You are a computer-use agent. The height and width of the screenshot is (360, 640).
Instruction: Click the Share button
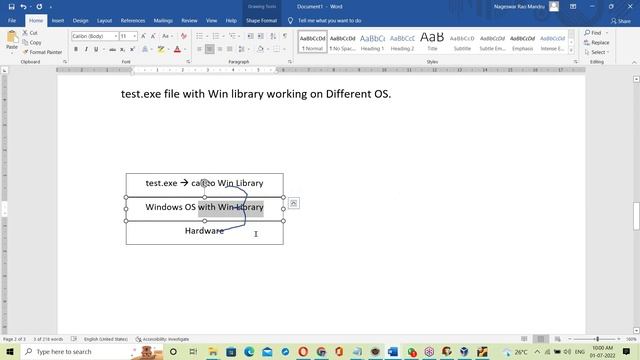pyautogui.click(x=620, y=21)
